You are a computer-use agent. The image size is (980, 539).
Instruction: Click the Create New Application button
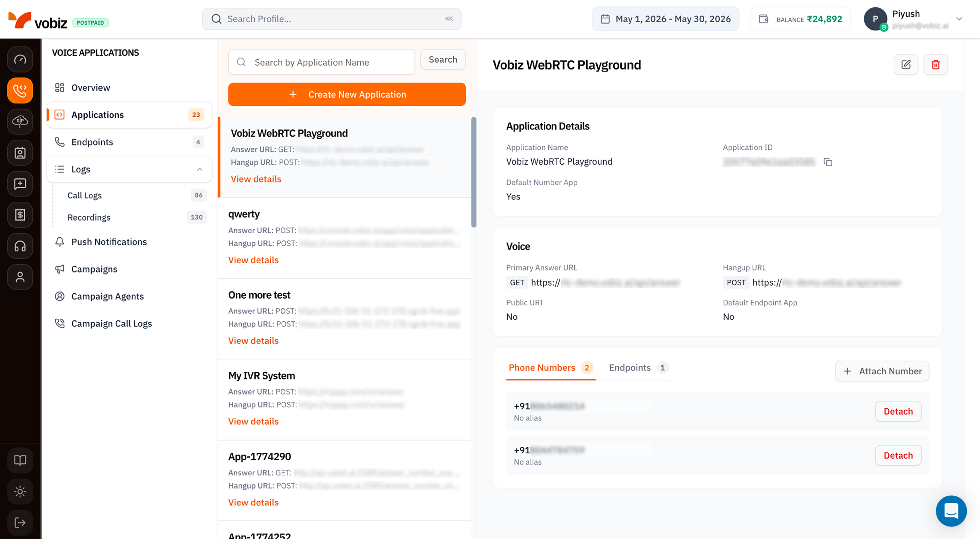347,94
